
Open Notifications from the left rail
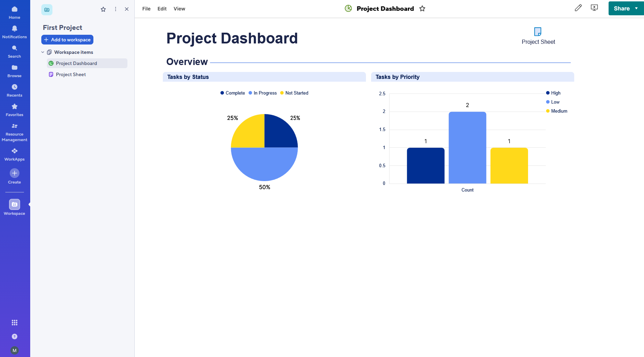coord(14,31)
